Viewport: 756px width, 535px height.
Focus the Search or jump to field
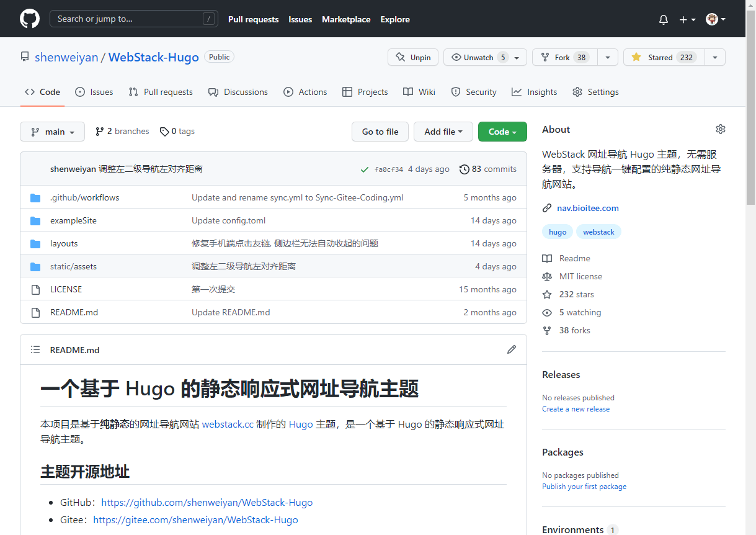pyautogui.click(x=134, y=19)
